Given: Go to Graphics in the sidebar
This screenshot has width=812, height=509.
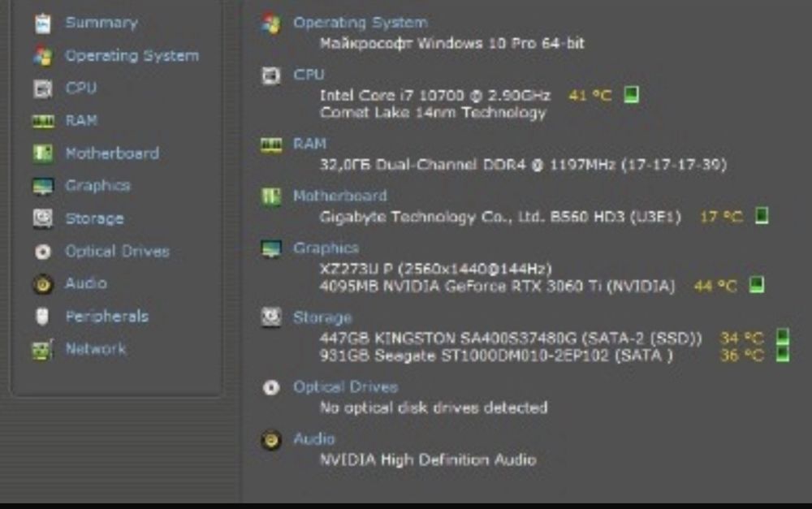Looking at the screenshot, I should pyautogui.click(x=98, y=186).
